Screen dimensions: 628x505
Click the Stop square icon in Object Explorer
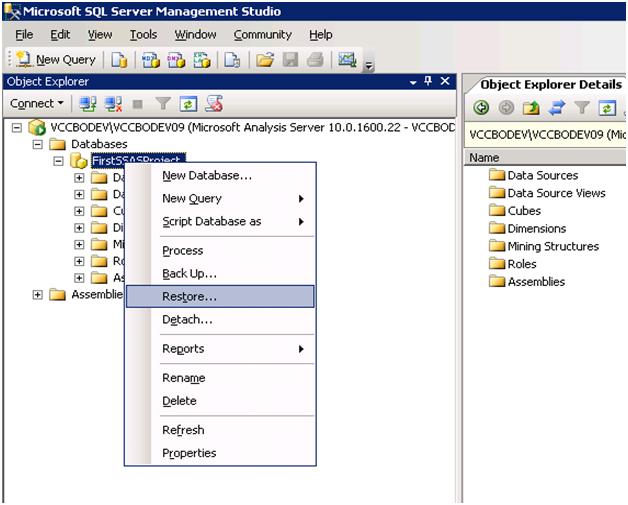click(x=137, y=105)
